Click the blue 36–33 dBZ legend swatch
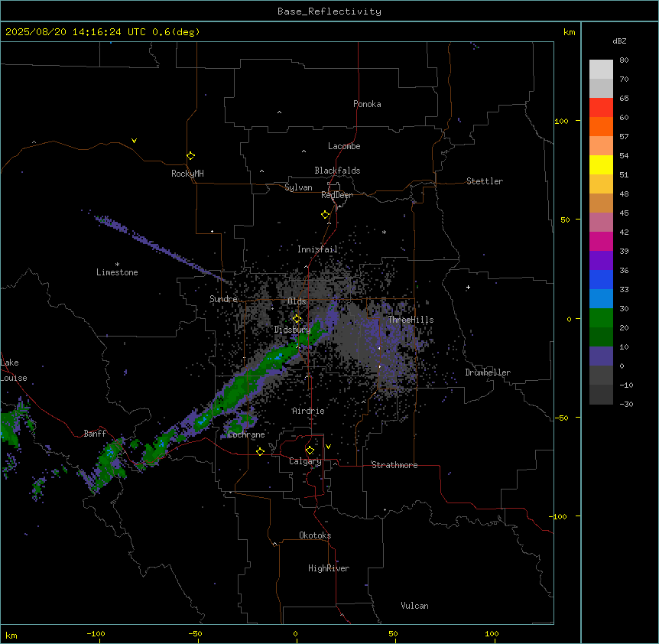Viewport: 659px width, 644px height. pyautogui.click(x=601, y=279)
